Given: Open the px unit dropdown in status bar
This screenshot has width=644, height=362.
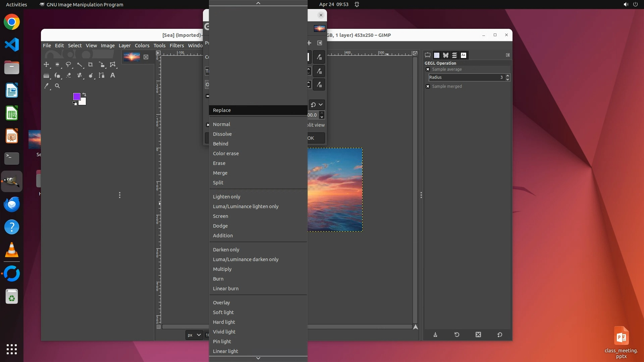Looking at the screenshot, I should [x=194, y=335].
